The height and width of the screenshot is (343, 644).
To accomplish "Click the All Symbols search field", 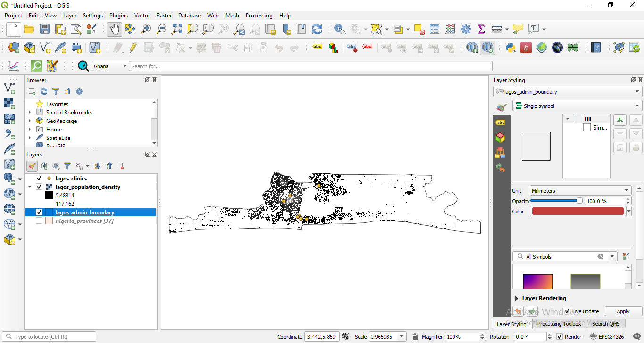I will point(560,257).
